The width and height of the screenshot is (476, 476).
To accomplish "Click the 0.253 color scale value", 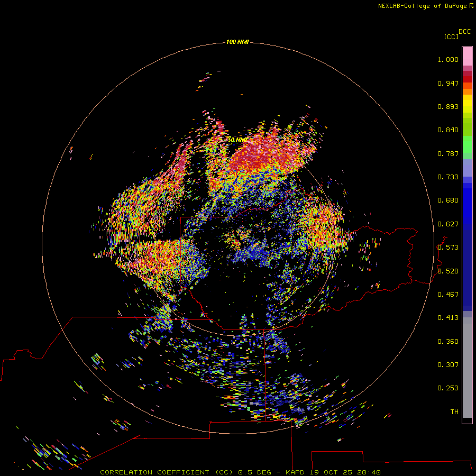I will click(x=448, y=388).
